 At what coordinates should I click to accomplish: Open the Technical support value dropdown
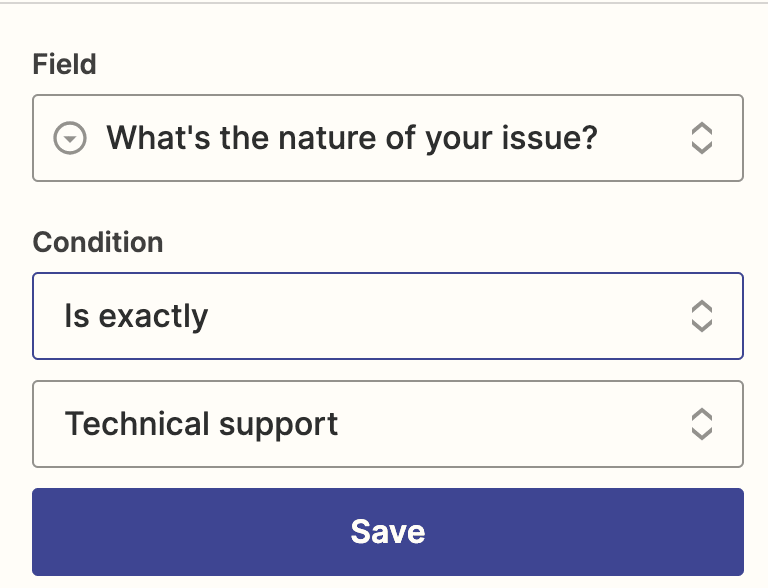click(388, 424)
